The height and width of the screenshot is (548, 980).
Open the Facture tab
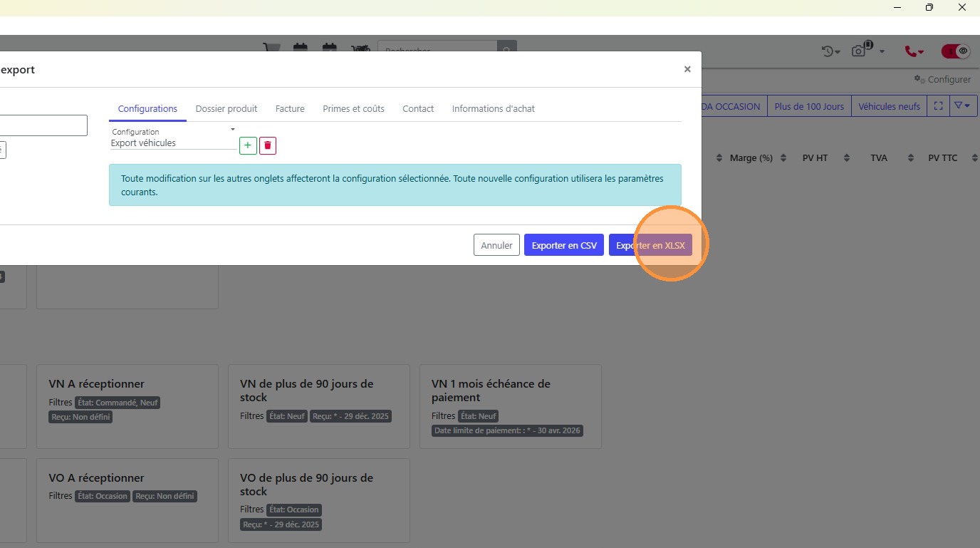pyautogui.click(x=290, y=109)
